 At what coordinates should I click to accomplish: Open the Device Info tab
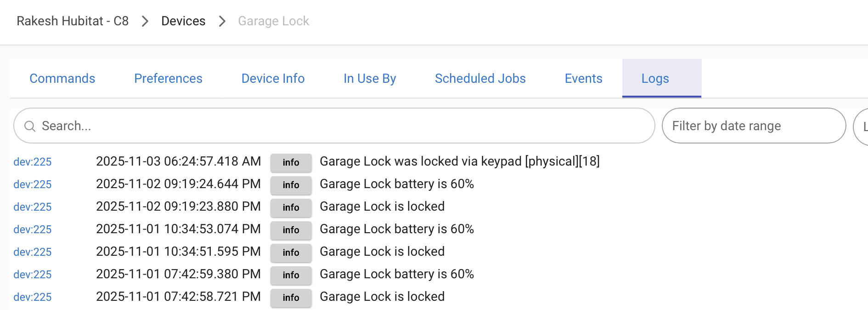pyautogui.click(x=273, y=79)
